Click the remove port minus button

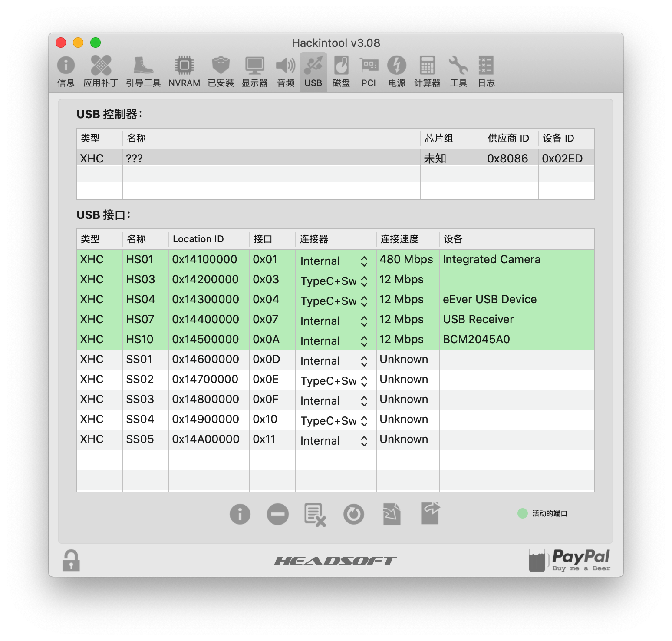pos(278,515)
